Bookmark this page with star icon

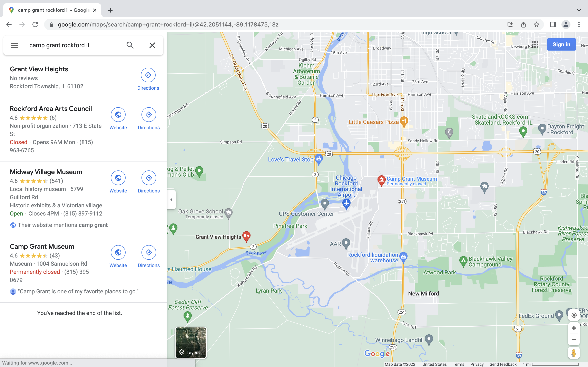tap(536, 24)
